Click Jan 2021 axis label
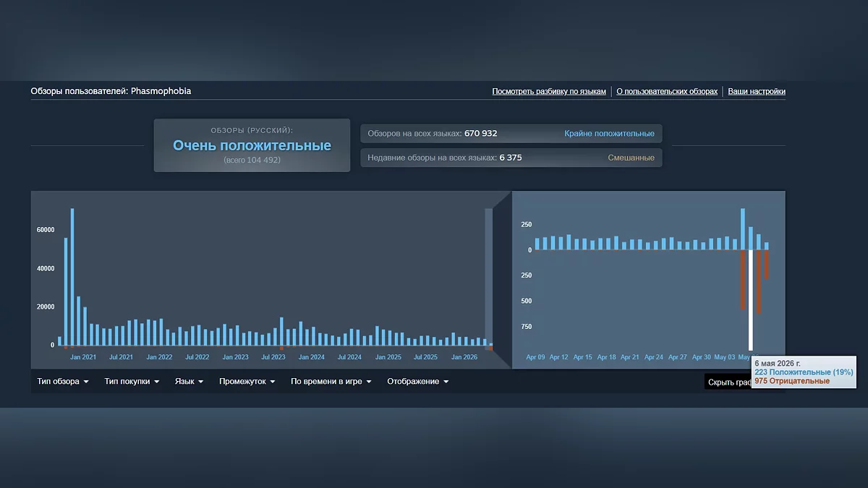The width and height of the screenshot is (868, 488). click(83, 357)
